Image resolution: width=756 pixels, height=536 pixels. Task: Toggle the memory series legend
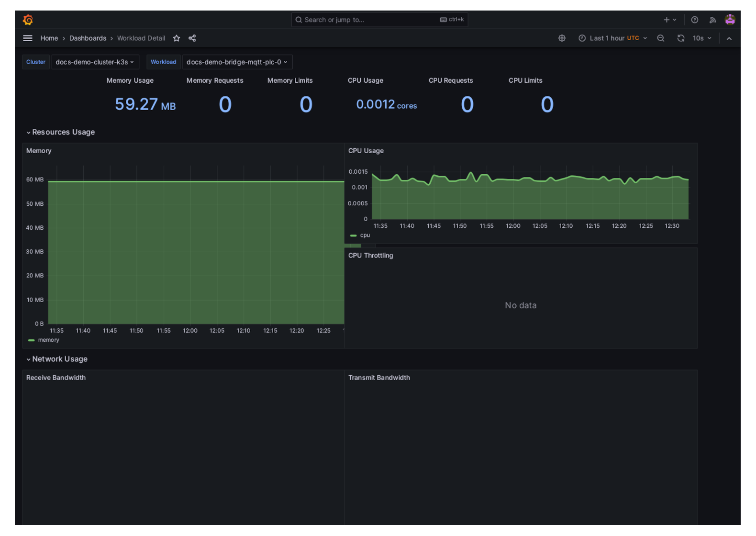click(x=48, y=340)
